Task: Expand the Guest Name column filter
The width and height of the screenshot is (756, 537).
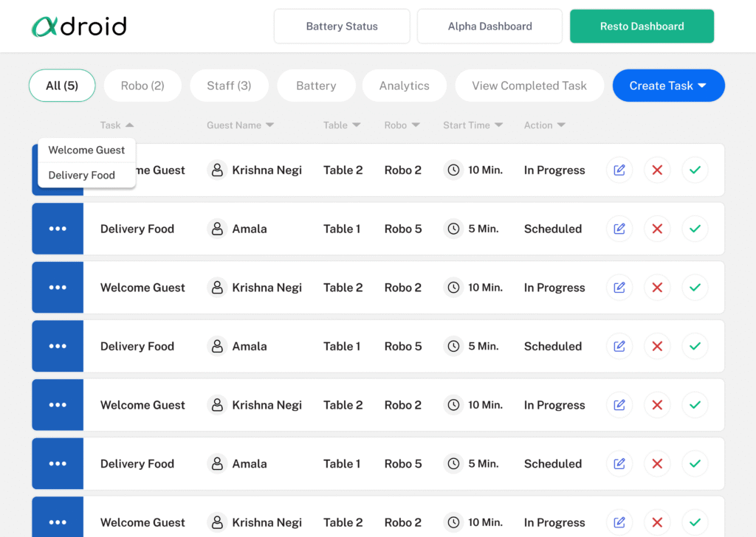Action: (270, 125)
